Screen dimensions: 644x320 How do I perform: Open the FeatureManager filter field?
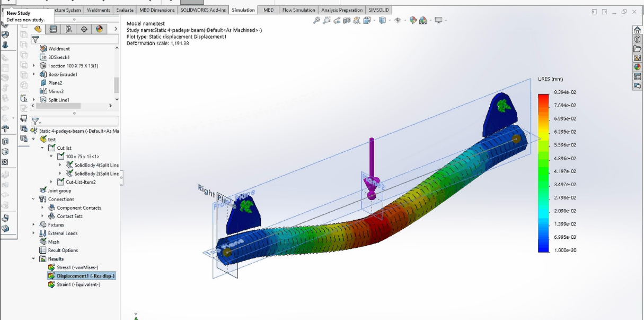tap(36, 39)
